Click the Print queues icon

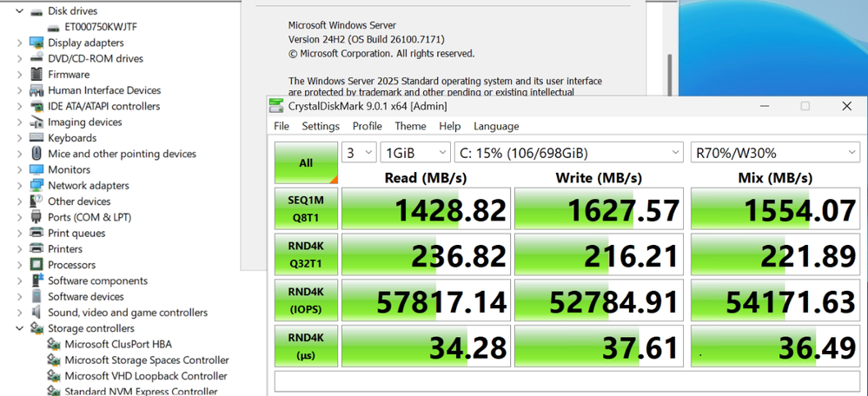(x=36, y=233)
